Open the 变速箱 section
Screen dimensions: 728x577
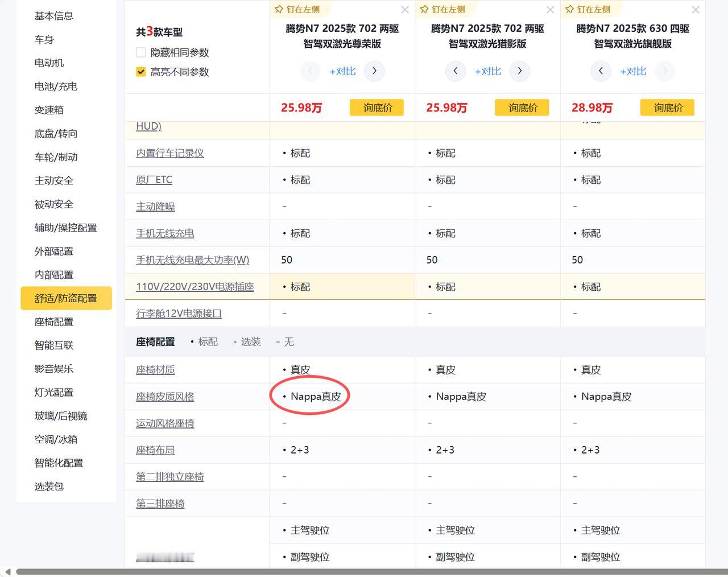(x=49, y=110)
